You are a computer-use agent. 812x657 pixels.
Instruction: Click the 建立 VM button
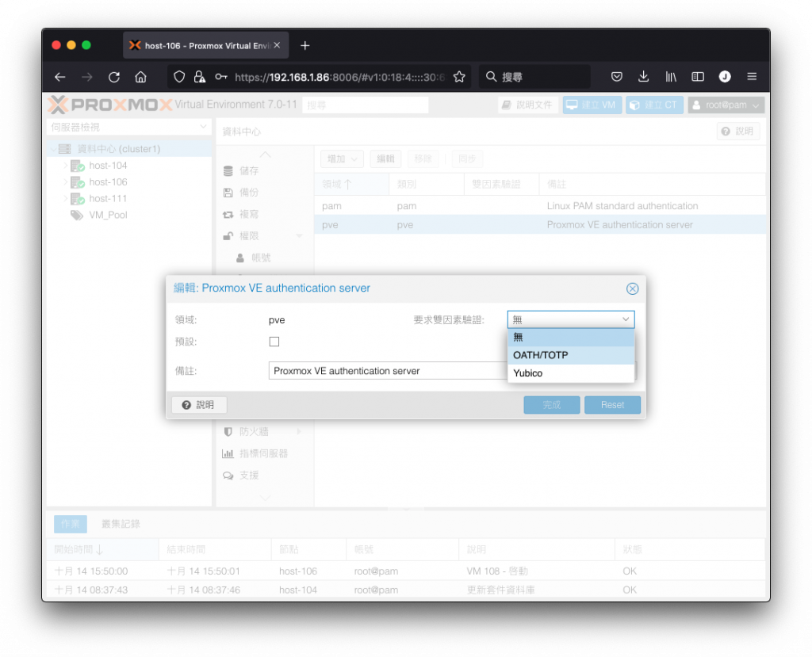pyautogui.click(x=592, y=105)
